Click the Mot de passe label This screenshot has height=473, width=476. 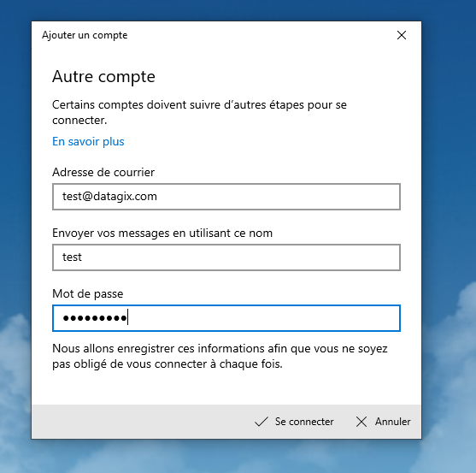[88, 293]
